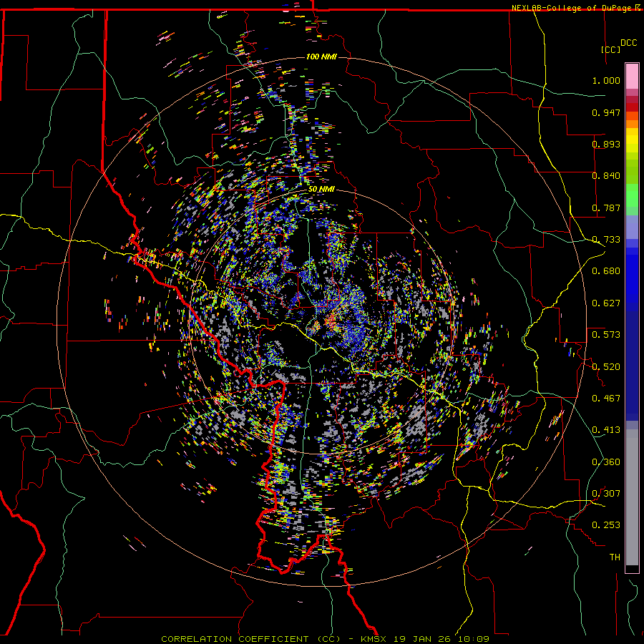644x644 pixels.
Task: Pick the pink swatch at legend top
Action: tap(632, 77)
